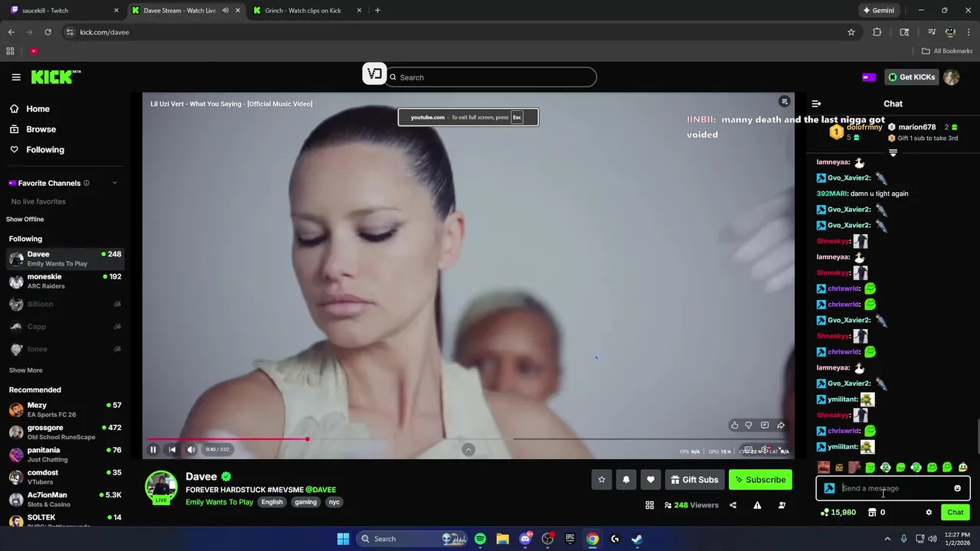980x551 pixels.
Task: Open the Following page
Action: pos(45,150)
